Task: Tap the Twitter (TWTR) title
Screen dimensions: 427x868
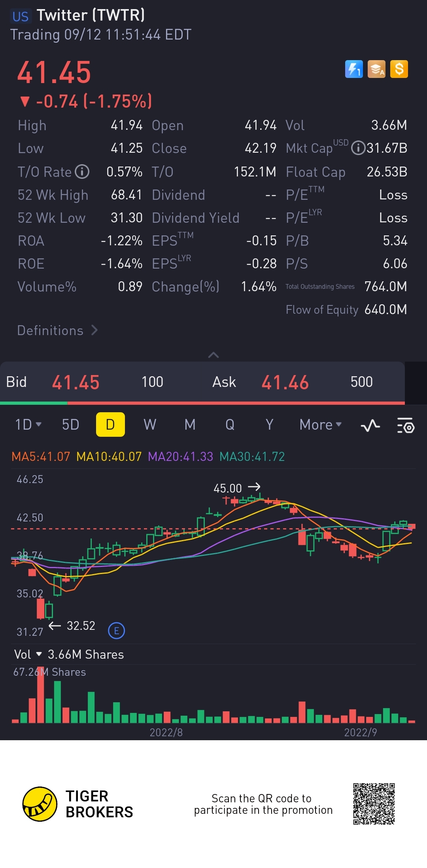Action: coord(91,15)
